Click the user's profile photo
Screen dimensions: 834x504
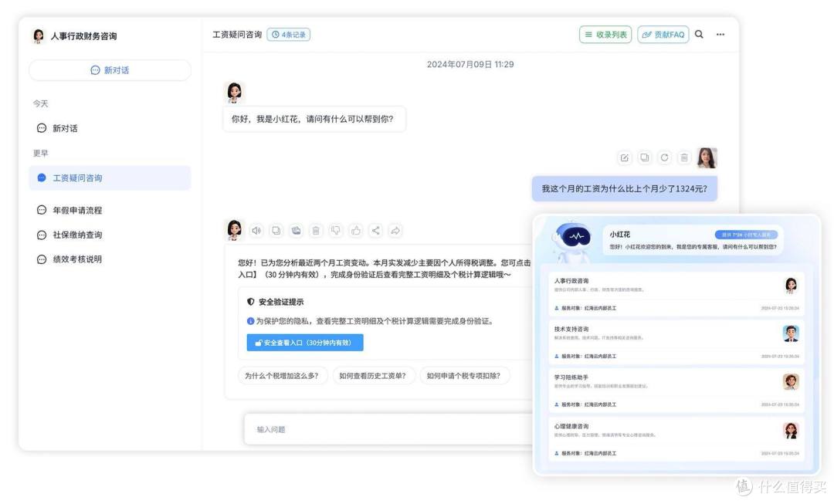tap(707, 158)
